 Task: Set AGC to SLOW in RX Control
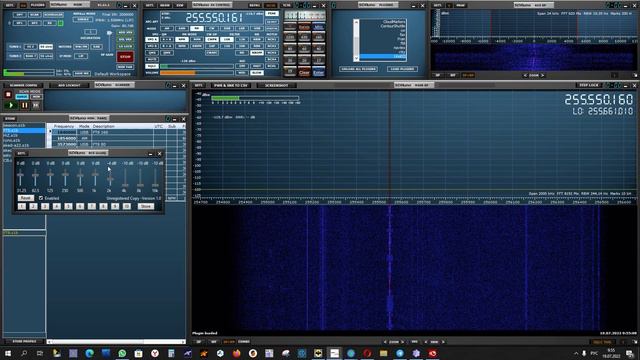[x=257, y=73]
